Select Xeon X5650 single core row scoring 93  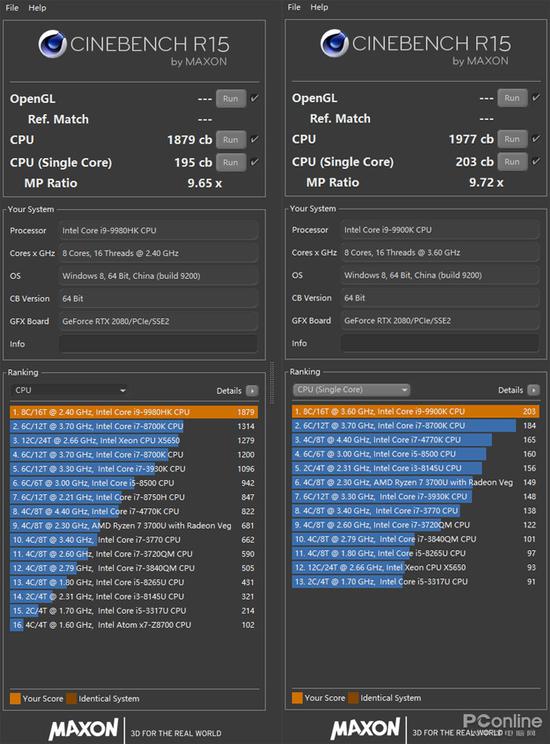pos(416,567)
